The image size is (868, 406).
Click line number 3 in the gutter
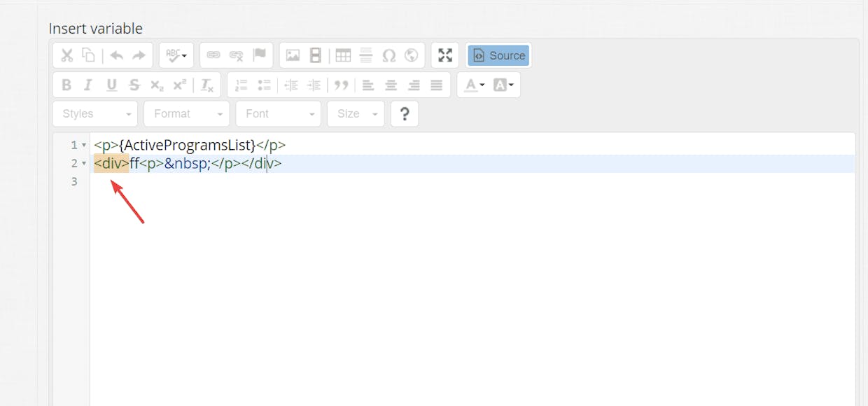coord(75,182)
